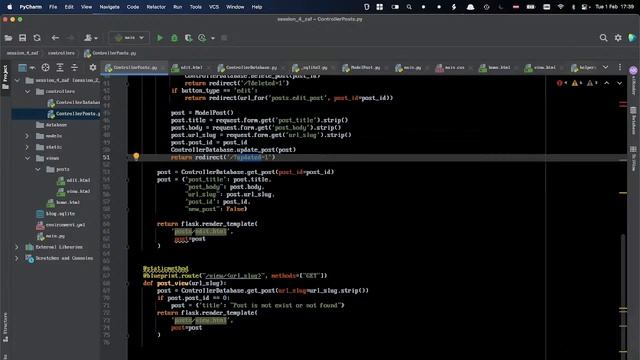Open the user account dropdown in toolbar
640x360 pixels.
click(91, 38)
